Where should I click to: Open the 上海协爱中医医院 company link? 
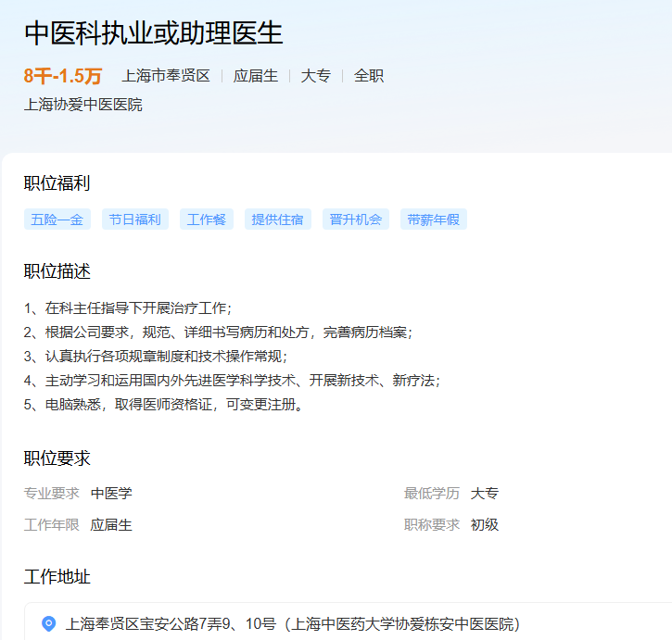83,105
